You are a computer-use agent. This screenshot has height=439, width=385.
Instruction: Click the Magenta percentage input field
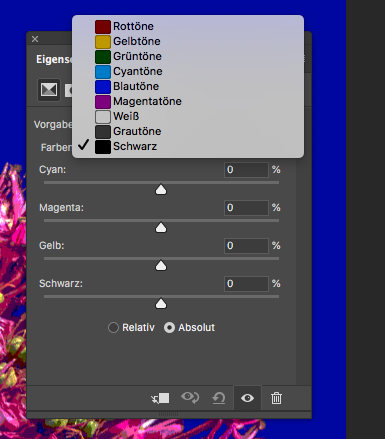[246, 208]
